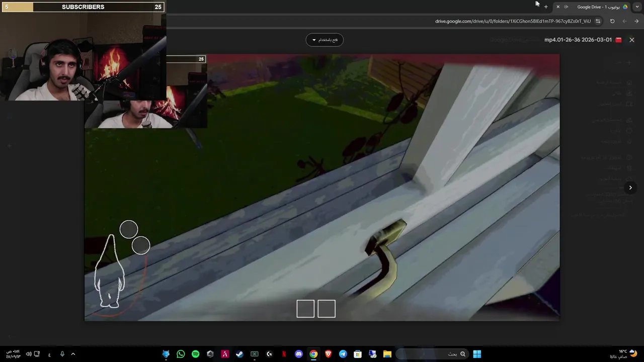Expand the tab search chevron in Chrome
This screenshot has height=362, width=644.
point(637,7)
